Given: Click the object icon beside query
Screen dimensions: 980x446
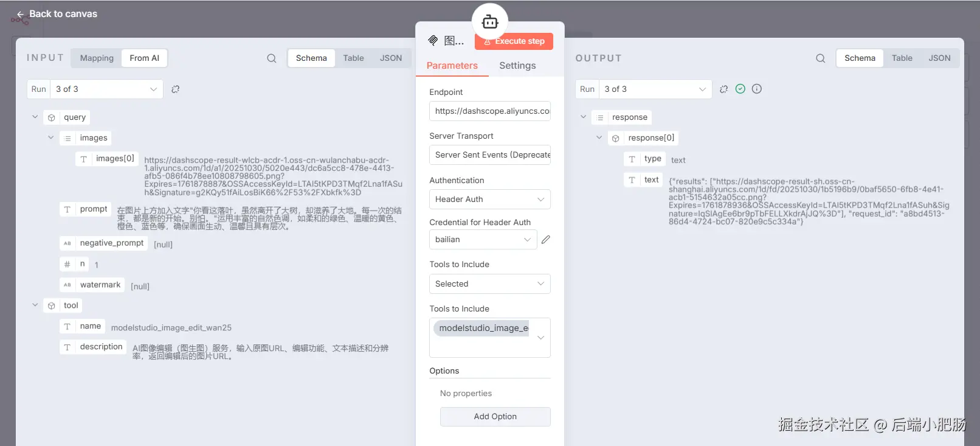Looking at the screenshot, I should [x=52, y=117].
